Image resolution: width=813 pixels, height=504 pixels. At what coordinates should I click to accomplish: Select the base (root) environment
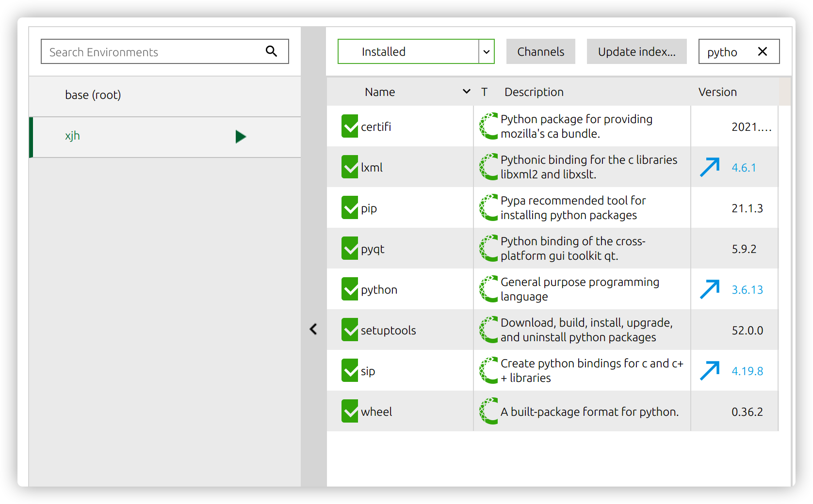click(x=165, y=96)
